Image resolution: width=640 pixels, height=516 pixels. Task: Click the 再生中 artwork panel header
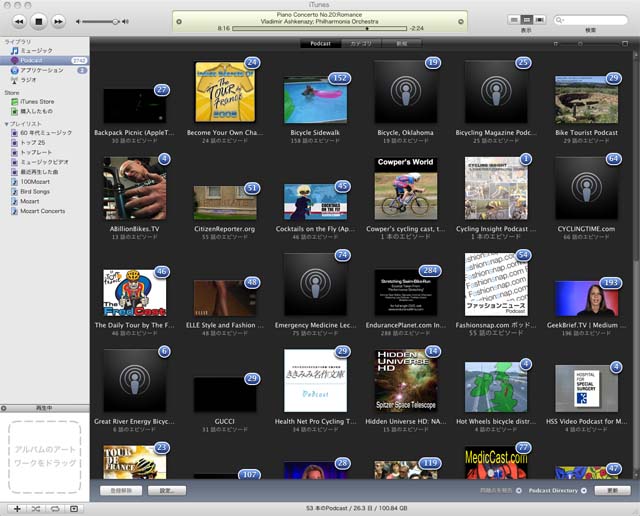click(45, 408)
